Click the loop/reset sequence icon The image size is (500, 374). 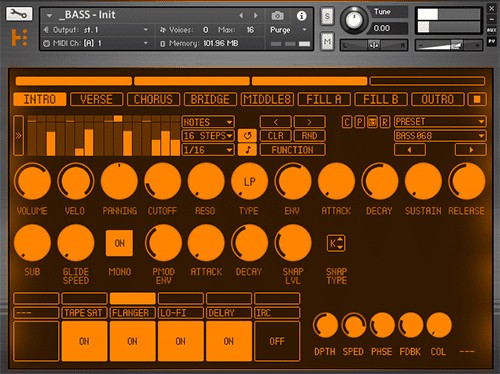247,136
